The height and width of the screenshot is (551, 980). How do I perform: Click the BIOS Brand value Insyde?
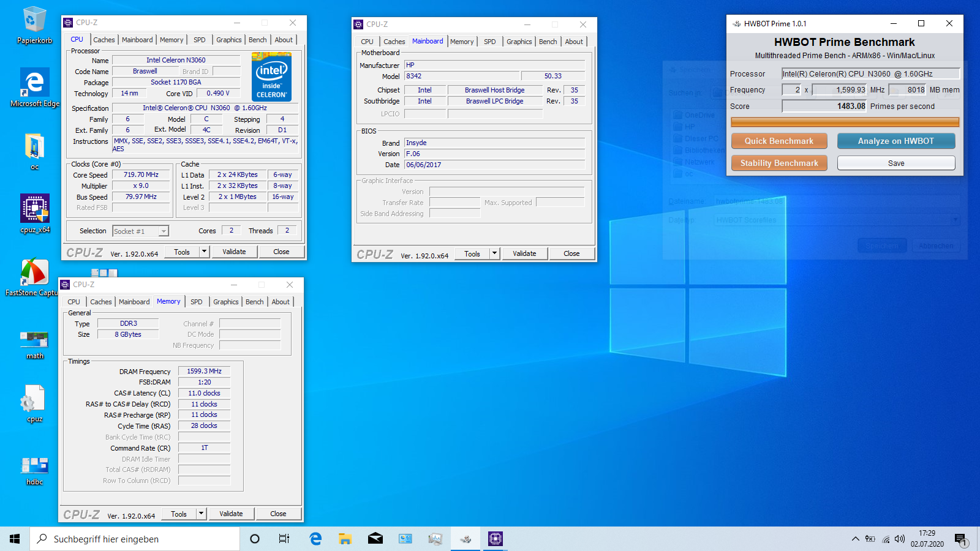pos(495,143)
